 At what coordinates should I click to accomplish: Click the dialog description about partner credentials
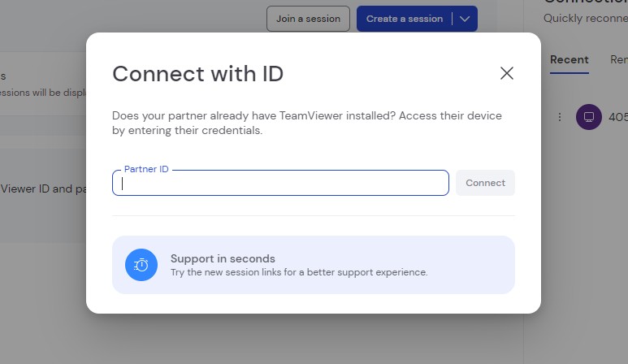(306, 123)
